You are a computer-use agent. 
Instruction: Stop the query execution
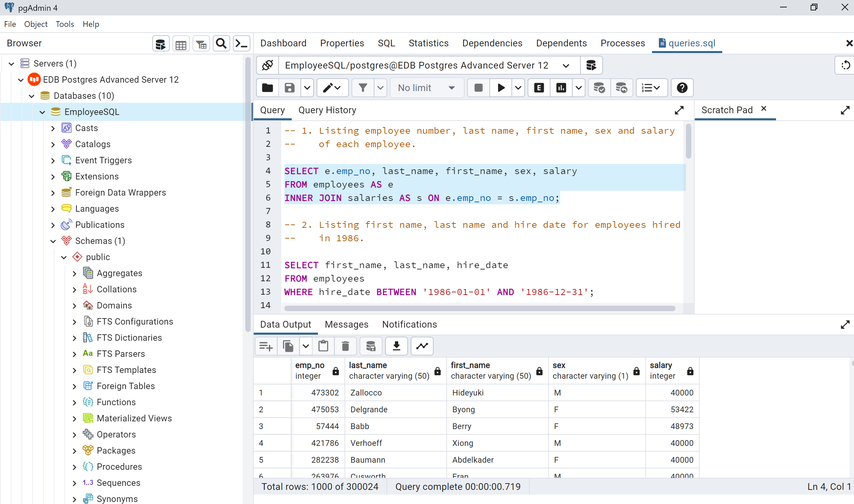pos(478,88)
